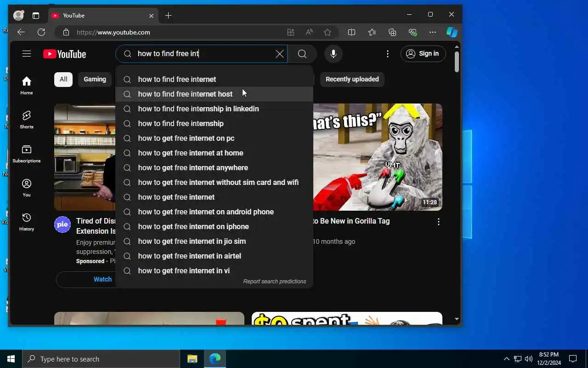Clear the search box with the X

[279, 54]
